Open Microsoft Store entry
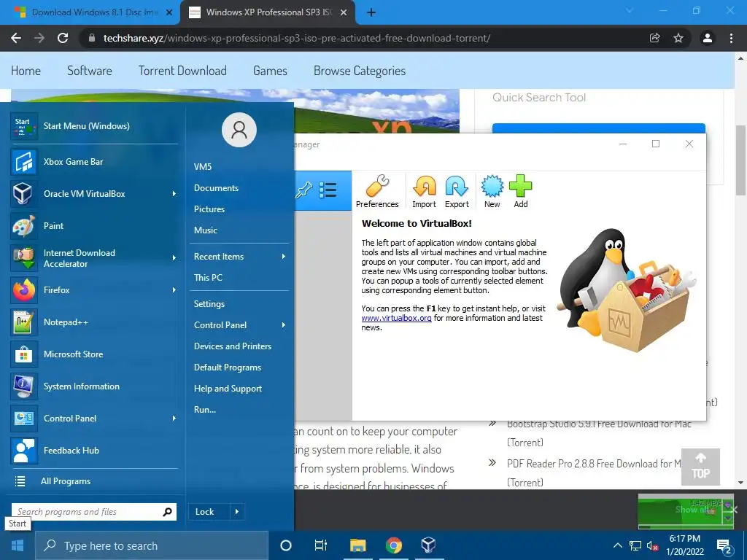 click(94, 354)
